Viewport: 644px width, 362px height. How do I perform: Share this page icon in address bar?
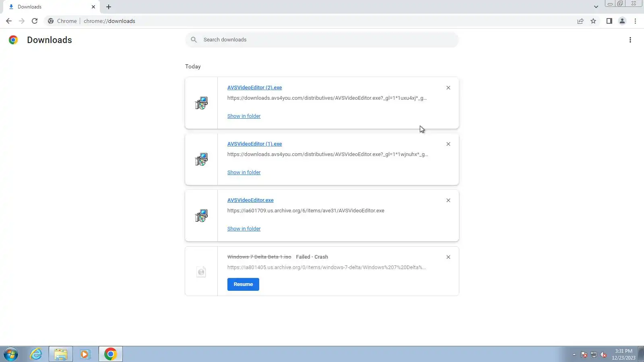click(x=580, y=21)
